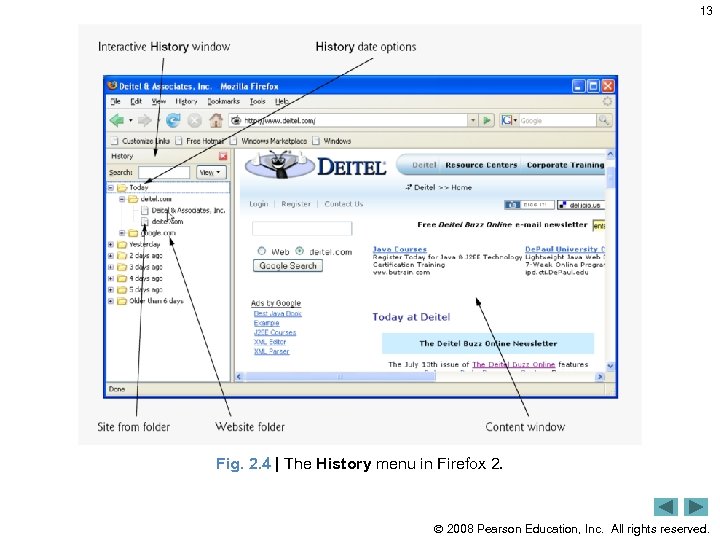The image size is (720, 540).
Task: Open the Help menu
Action: click(x=281, y=101)
